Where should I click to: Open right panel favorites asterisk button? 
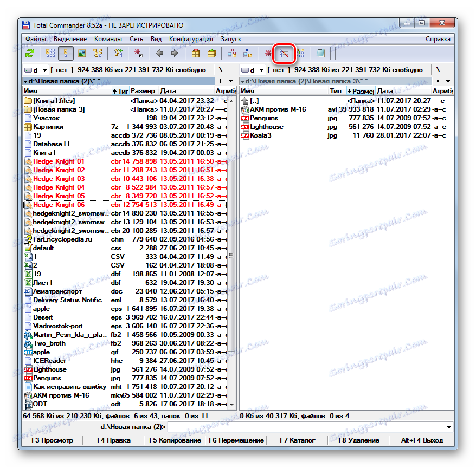[x=438, y=81]
